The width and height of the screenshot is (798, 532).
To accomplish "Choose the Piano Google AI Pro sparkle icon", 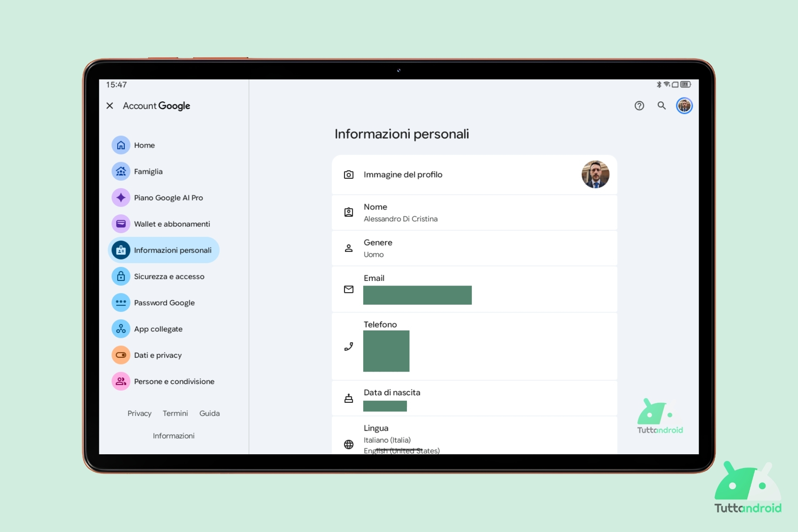I will (121, 197).
